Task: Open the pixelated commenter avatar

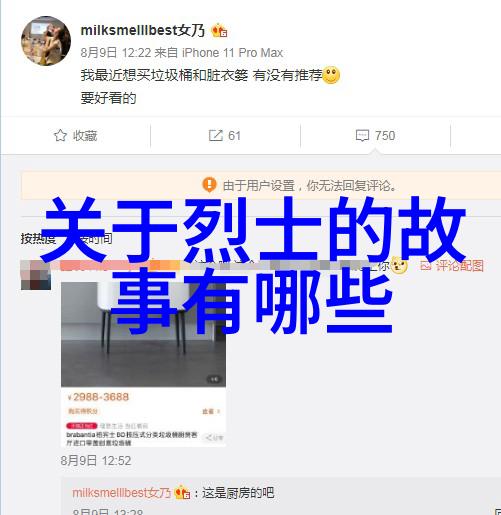Action: point(36,275)
